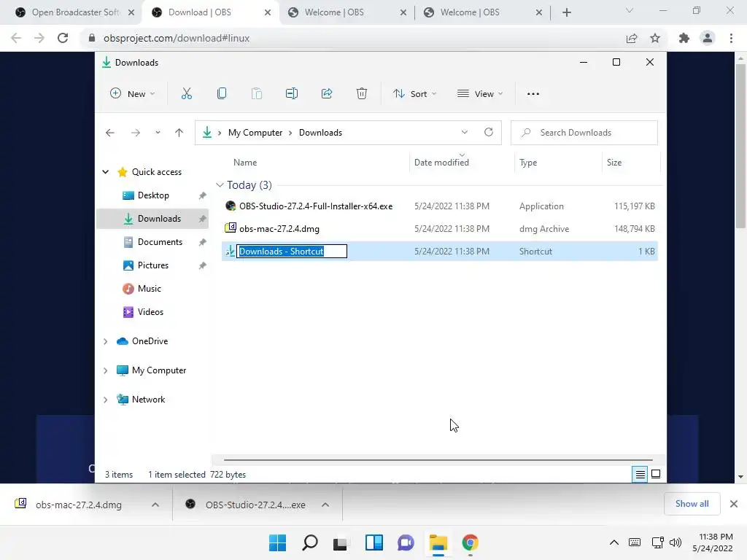747x560 pixels.
Task: Show hidden system tray icons
Action: tap(614, 542)
